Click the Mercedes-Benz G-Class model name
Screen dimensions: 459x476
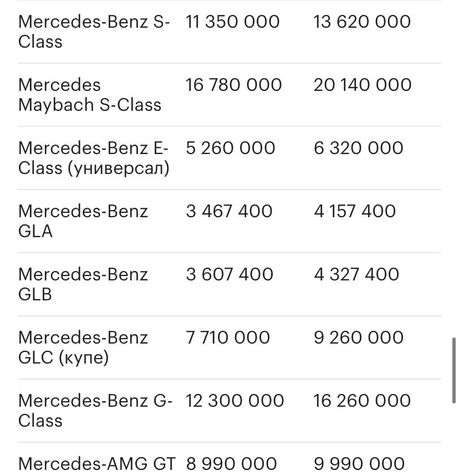tap(95, 411)
